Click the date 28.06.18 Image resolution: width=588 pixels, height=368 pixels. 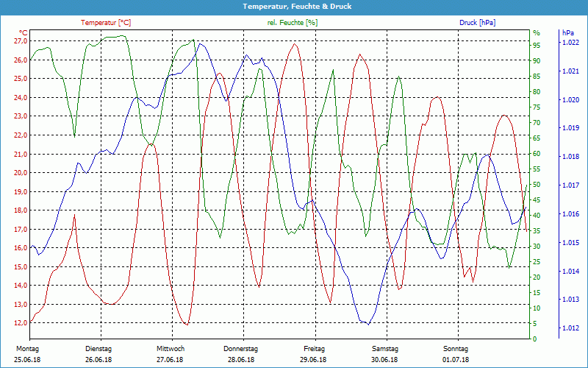coord(241,360)
